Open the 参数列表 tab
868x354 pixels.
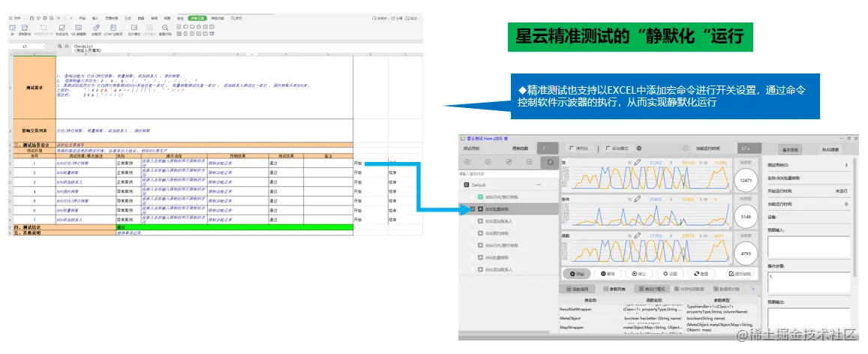pyautogui.click(x=614, y=289)
